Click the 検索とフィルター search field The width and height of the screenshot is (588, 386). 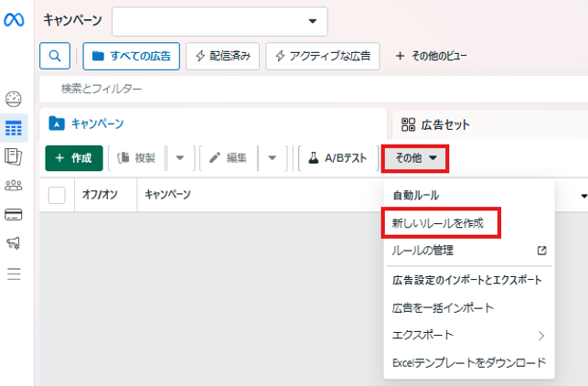pos(314,89)
